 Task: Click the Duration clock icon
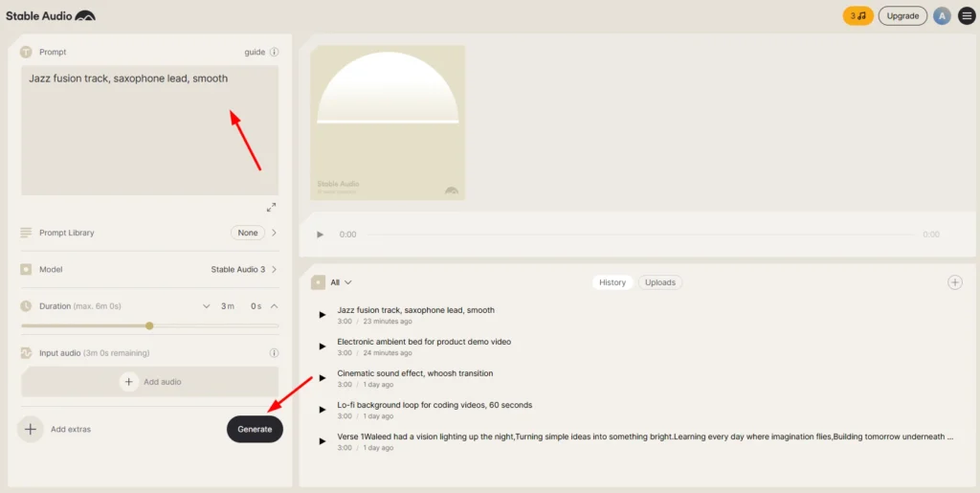pyautogui.click(x=26, y=306)
